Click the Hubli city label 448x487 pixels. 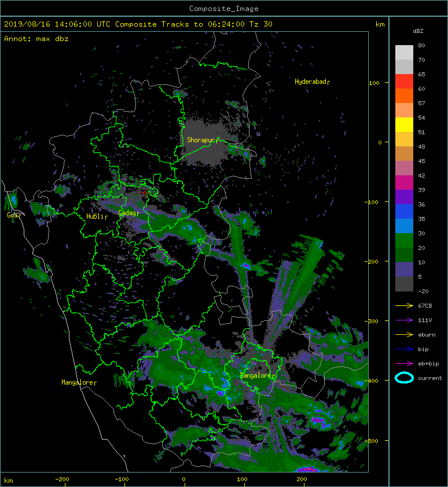coord(97,216)
